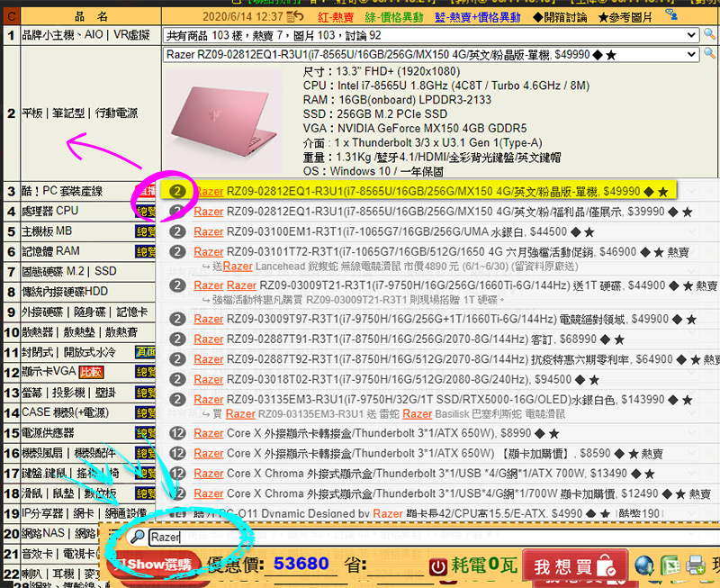Click the 頁面 badge beside 封閉式｜開放式水冷
The height and width of the screenshot is (588, 720).
(x=146, y=352)
